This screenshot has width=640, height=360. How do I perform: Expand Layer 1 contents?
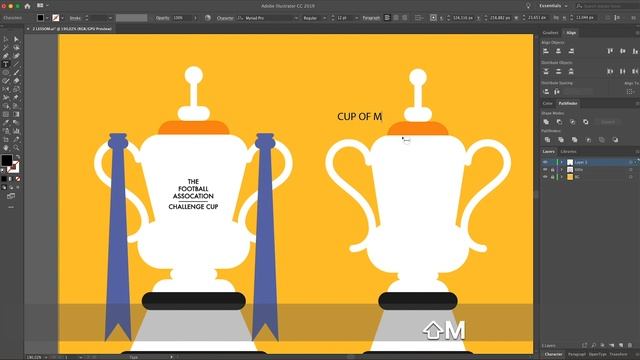(x=562, y=162)
